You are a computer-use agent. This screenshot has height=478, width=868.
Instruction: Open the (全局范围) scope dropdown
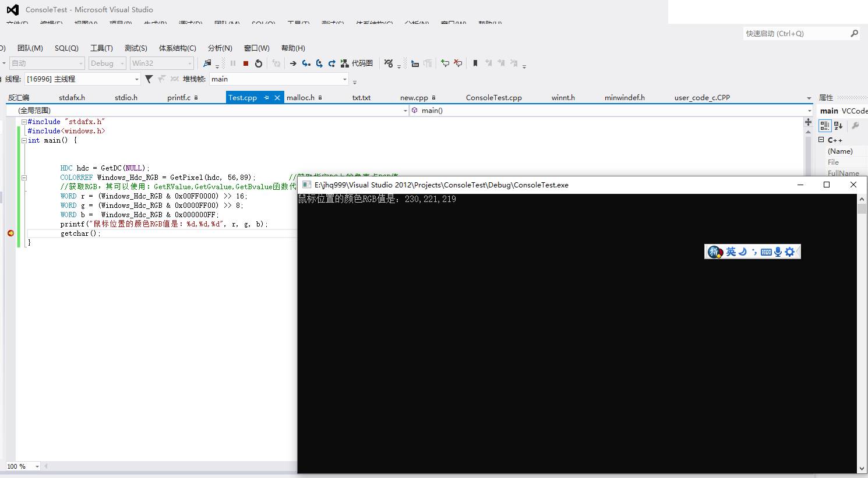coord(207,111)
